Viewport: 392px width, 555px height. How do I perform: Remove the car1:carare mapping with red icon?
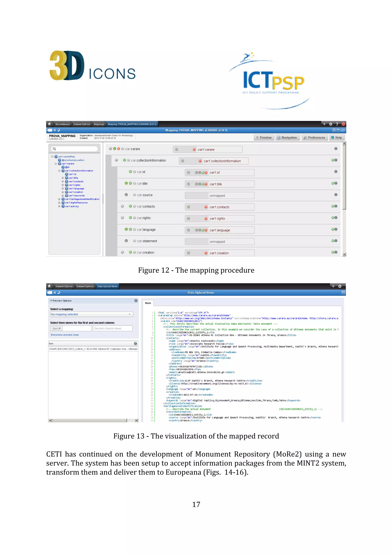click(x=194, y=149)
